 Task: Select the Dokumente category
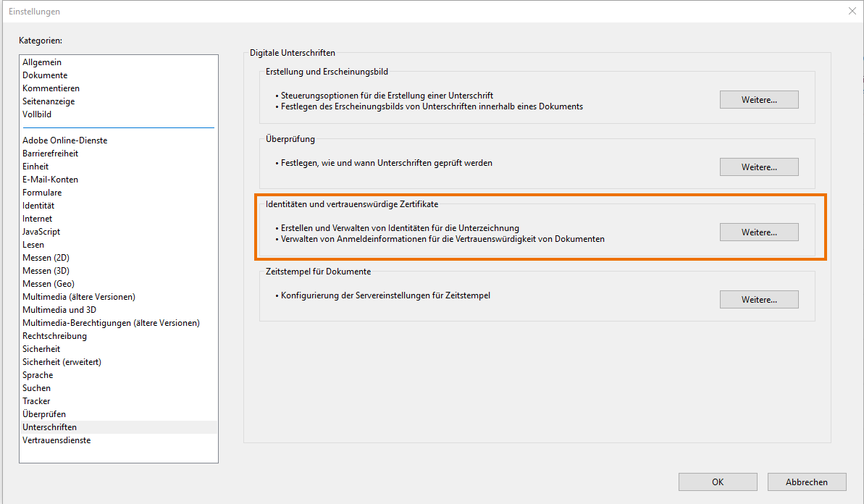coord(45,75)
